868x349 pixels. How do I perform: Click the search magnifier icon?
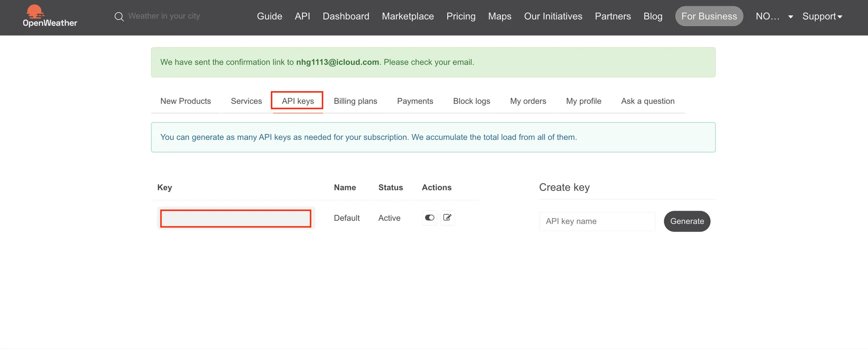pos(119,17)
